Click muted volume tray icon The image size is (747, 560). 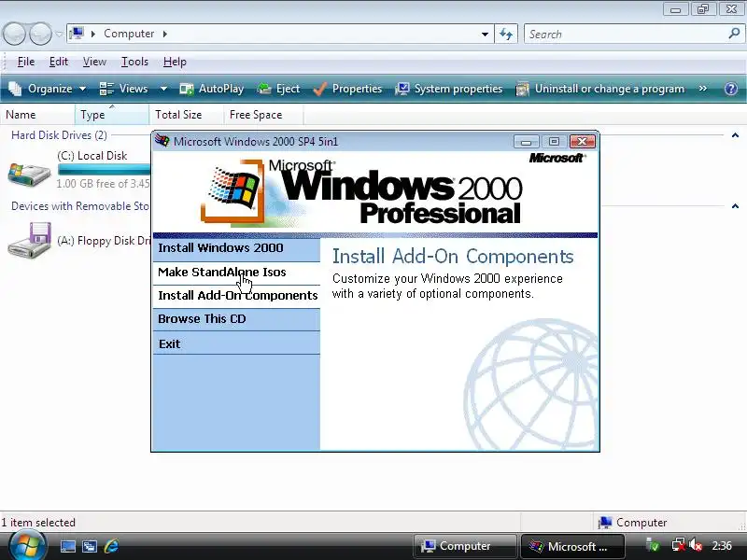696,546
